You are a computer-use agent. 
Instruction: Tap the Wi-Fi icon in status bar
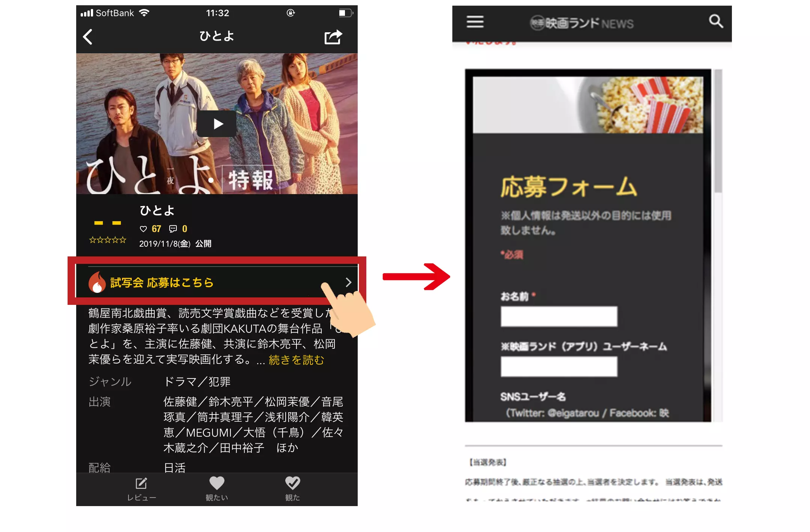pyautogui.click(x=144, y=13)
